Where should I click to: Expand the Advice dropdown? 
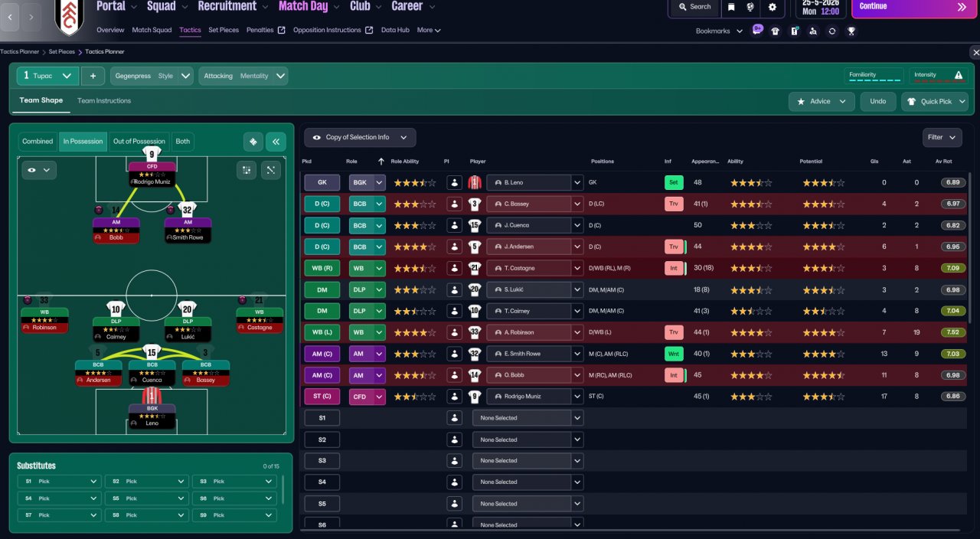click(822, 101)
